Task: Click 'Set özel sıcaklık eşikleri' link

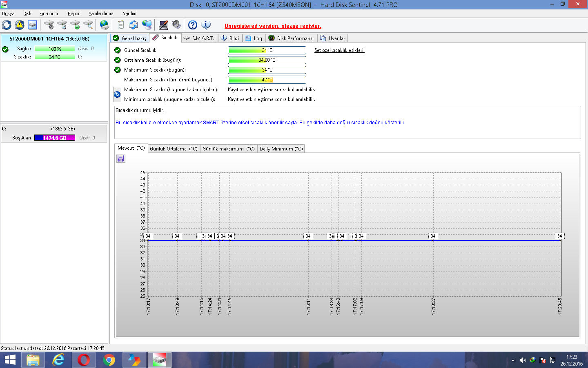Action: coord(339,50)
